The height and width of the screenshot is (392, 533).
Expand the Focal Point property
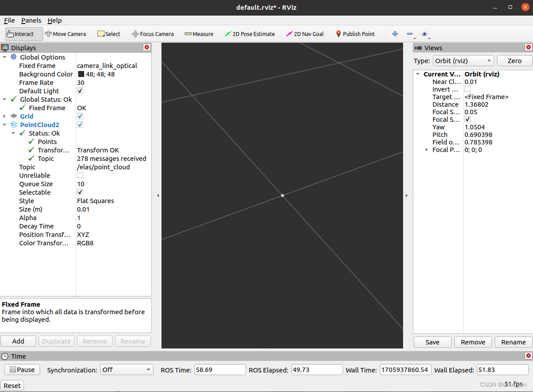click(427, 150)
